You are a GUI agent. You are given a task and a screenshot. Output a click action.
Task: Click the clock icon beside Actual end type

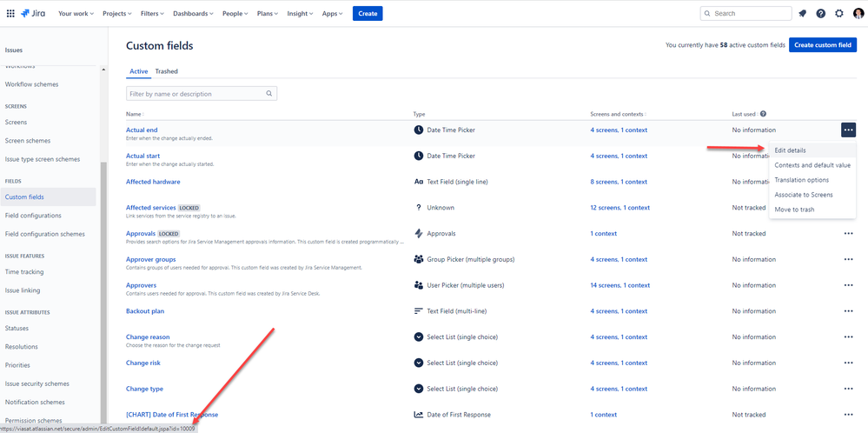(419, 130)
